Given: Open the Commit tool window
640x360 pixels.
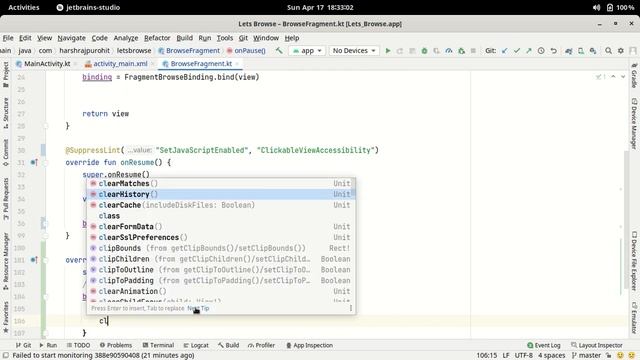Looking at the screenshot, I should 6,153.
